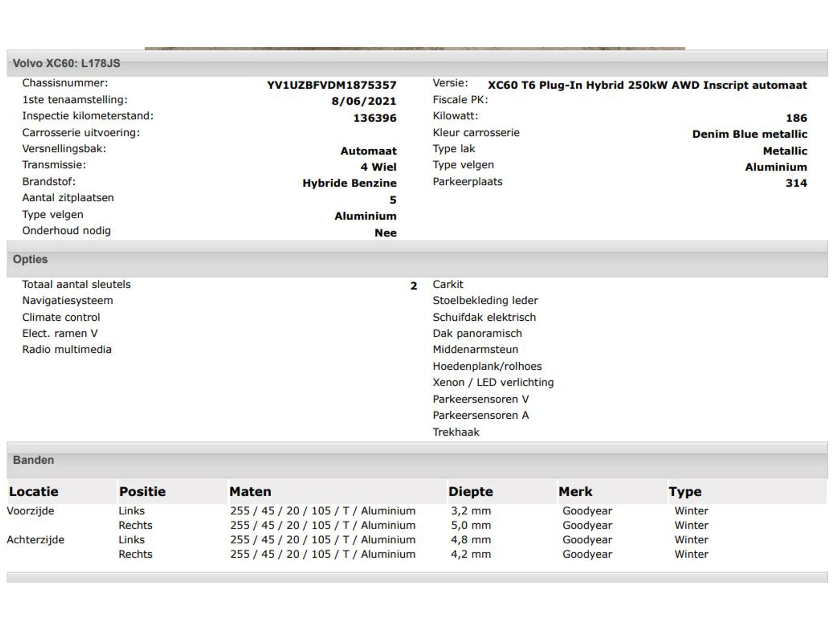Screen dimensions: 840x630
Task: Click the Volvo XC60: L178JS section header
Action: pos(66,63)
